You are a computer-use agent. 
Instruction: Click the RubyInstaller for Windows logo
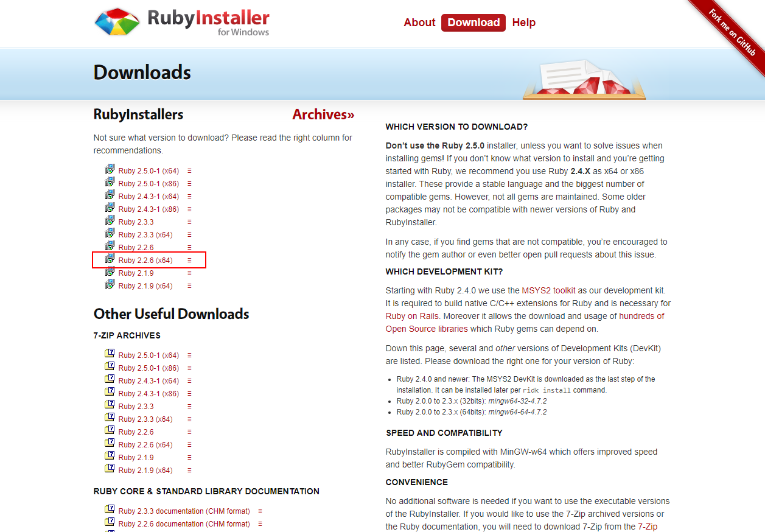pos(181,23)
